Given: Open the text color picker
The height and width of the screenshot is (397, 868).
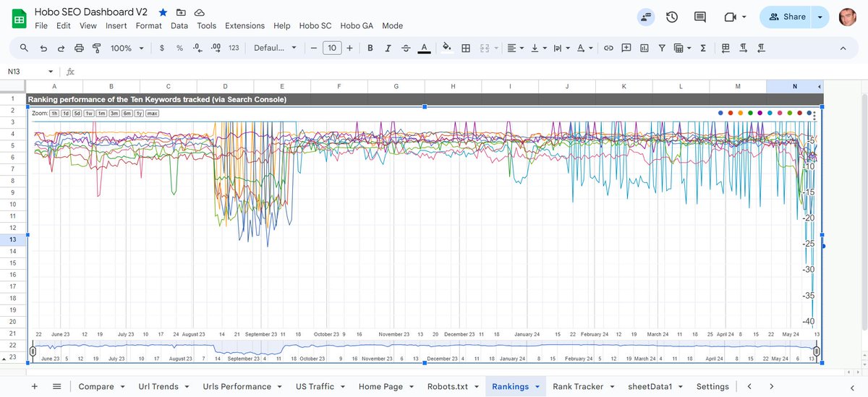Looking at the screenshot, I should click(x=425, y=48).
